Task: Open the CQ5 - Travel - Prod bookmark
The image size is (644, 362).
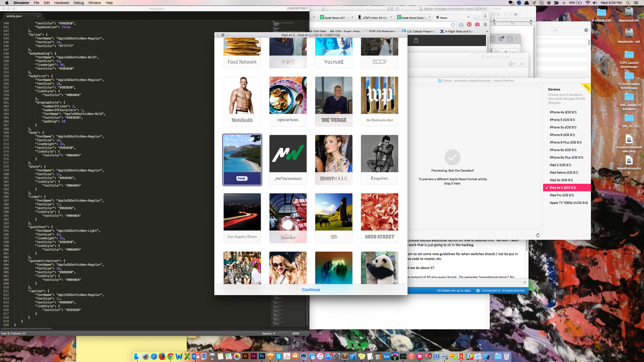Action: pyautogui.click(x=345, y=31)
